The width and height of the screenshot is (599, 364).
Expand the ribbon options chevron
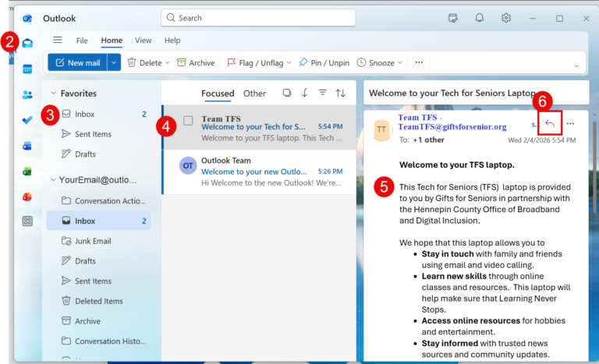576,65
